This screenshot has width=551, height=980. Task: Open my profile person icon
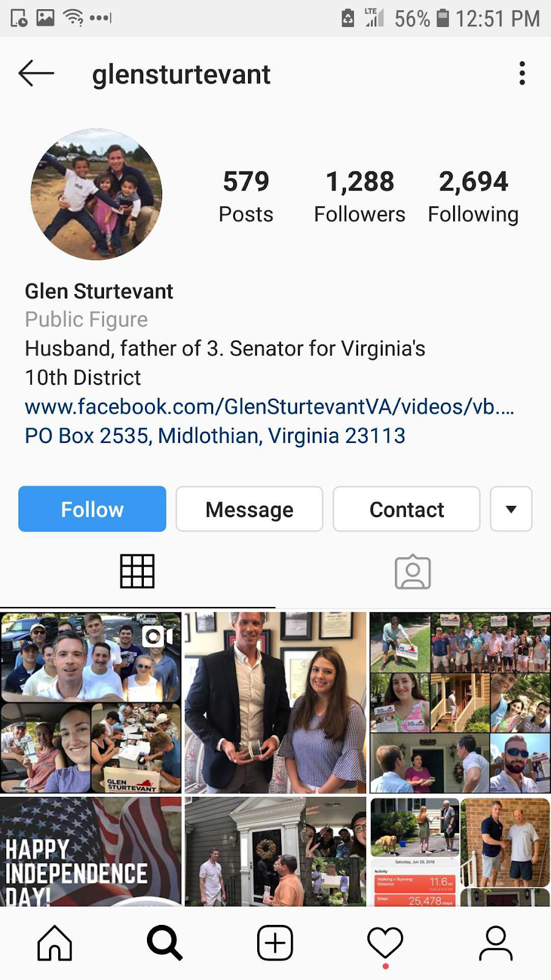(x=495, y=943)
